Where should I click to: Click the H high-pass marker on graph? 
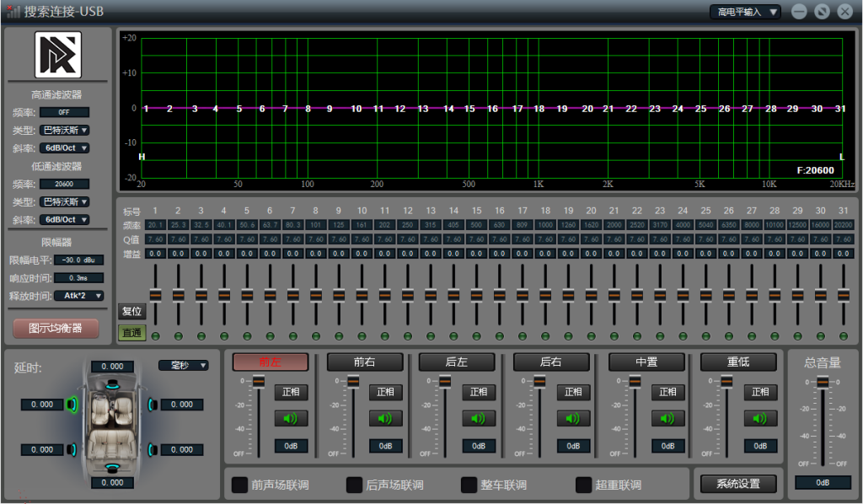142,157
